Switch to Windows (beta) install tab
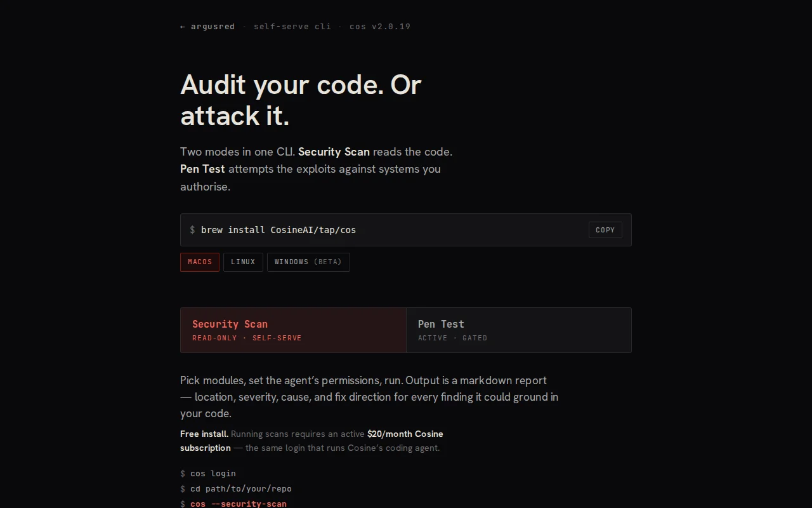Viewport: 812px width, 508px height. point(308,262)
